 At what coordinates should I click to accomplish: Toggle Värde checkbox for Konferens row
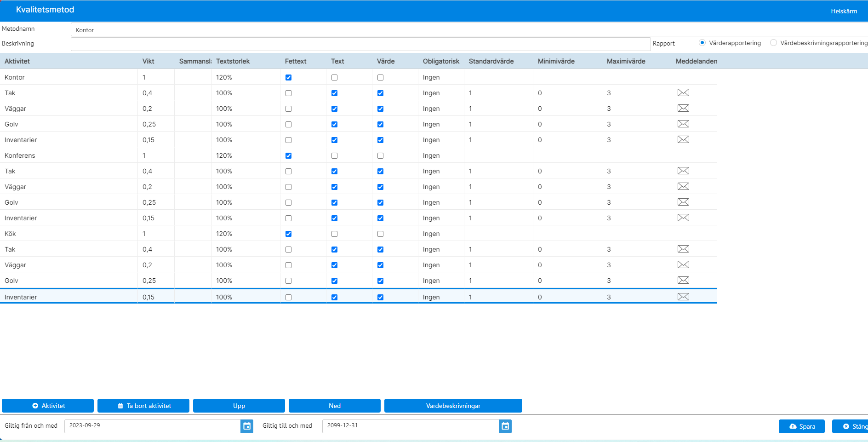point(380,155)
